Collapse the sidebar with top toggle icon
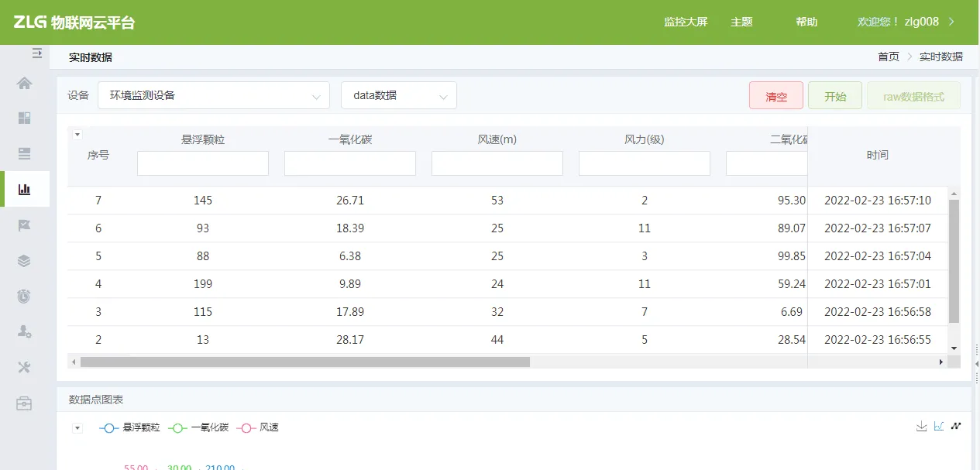980x470 pixels. [36, 53]
